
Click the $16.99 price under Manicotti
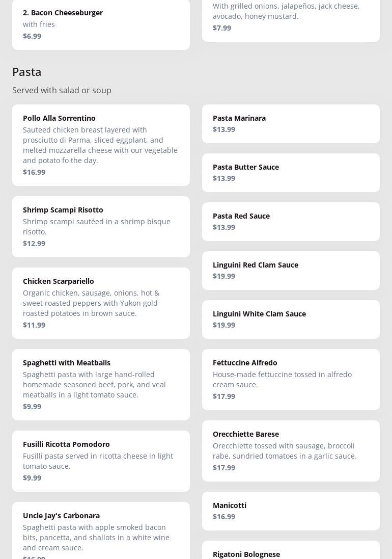(x=224, y=517)
